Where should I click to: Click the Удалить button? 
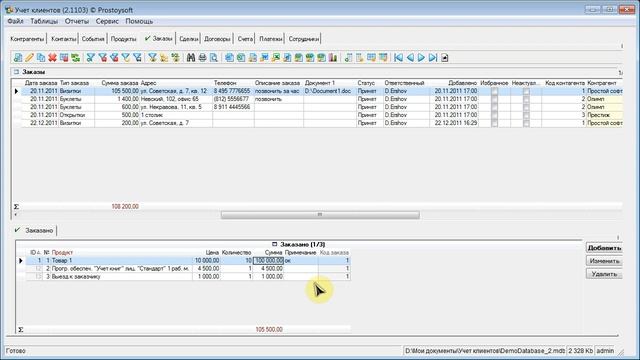604,274
